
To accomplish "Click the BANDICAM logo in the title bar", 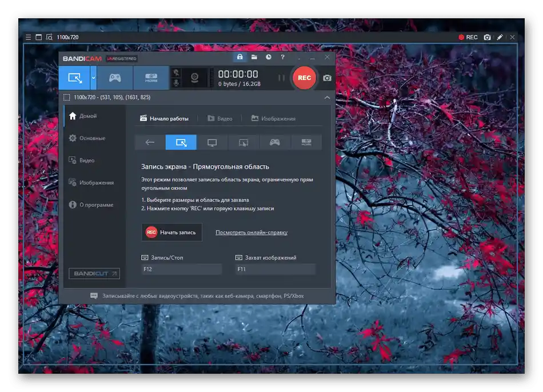I will point(82,58).
